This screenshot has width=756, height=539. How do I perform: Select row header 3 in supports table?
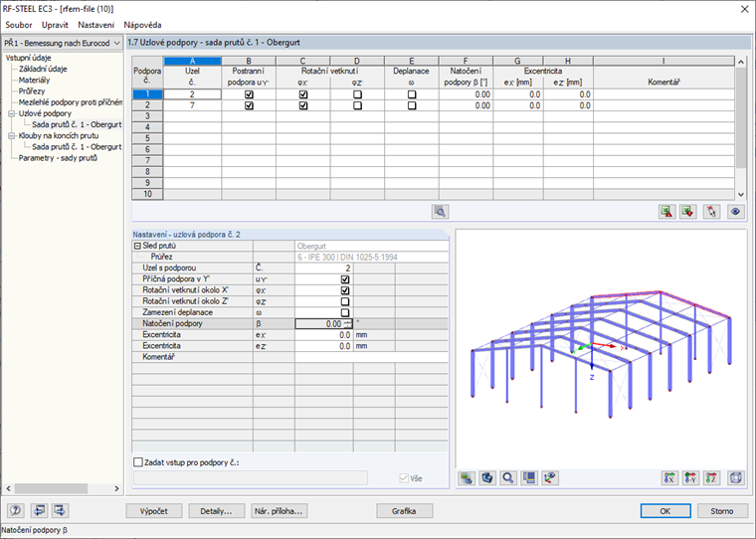coord(147,116)
